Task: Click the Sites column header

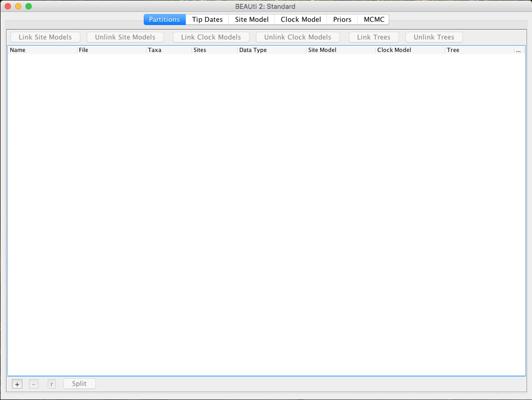Action: [x=215, y=50]
